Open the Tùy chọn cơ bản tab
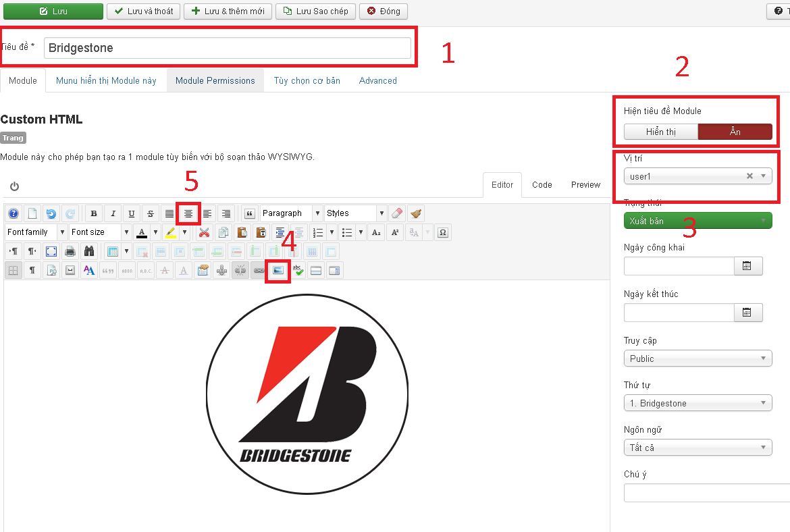Viewport: 790px width, 532px height. click(x=307, y=80)
